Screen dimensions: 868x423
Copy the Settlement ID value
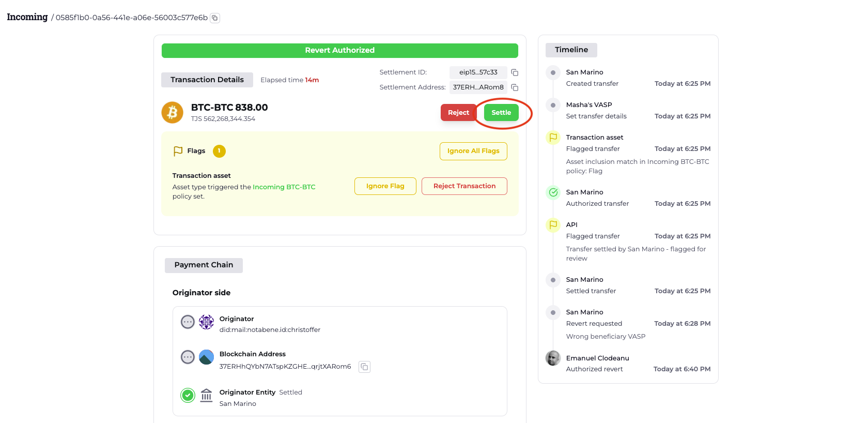coord(515,72)
